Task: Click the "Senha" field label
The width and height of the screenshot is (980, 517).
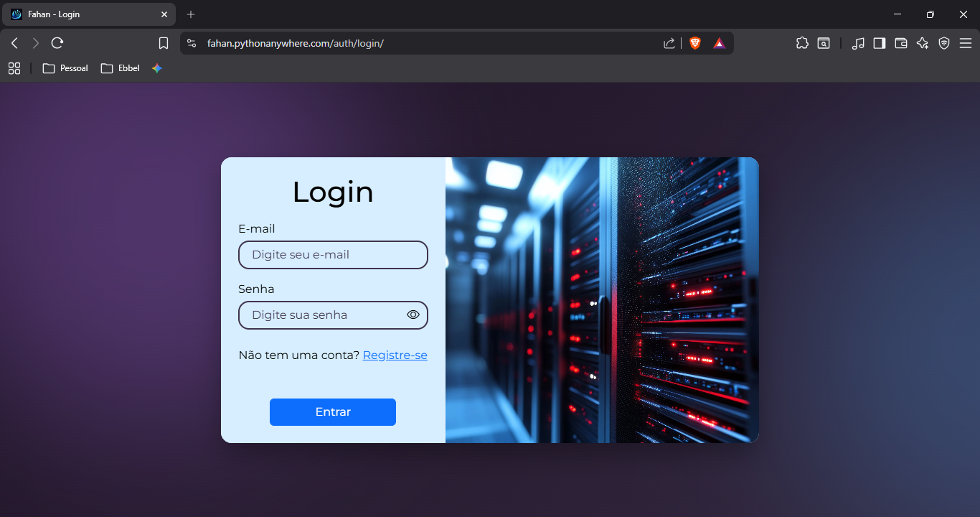Action: [x=256, y=289]
